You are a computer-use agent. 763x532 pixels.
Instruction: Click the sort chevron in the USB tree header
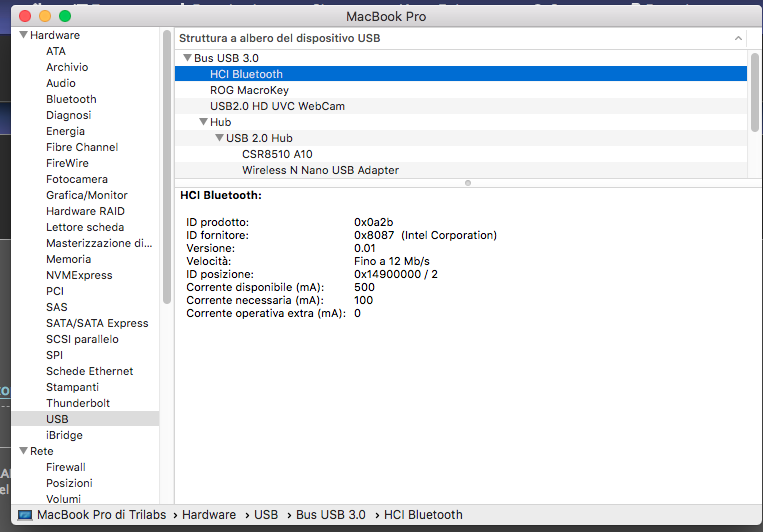click(x=738, y=38)
